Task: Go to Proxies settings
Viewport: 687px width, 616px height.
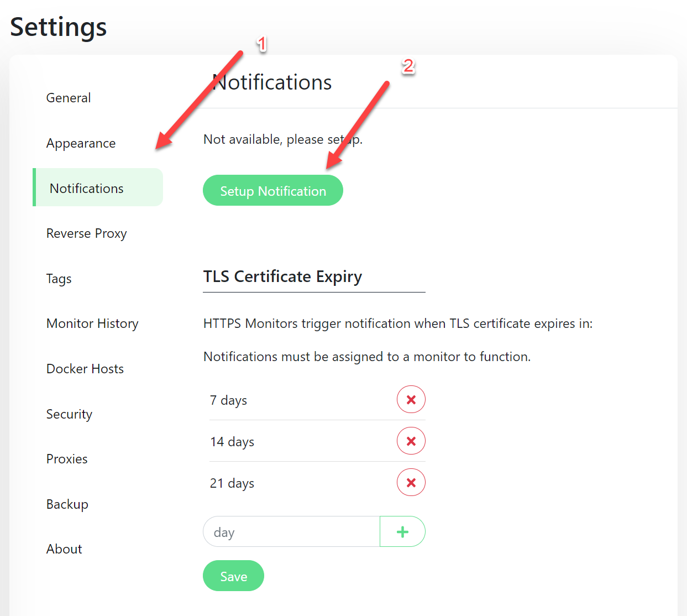Action: (67, 459)
